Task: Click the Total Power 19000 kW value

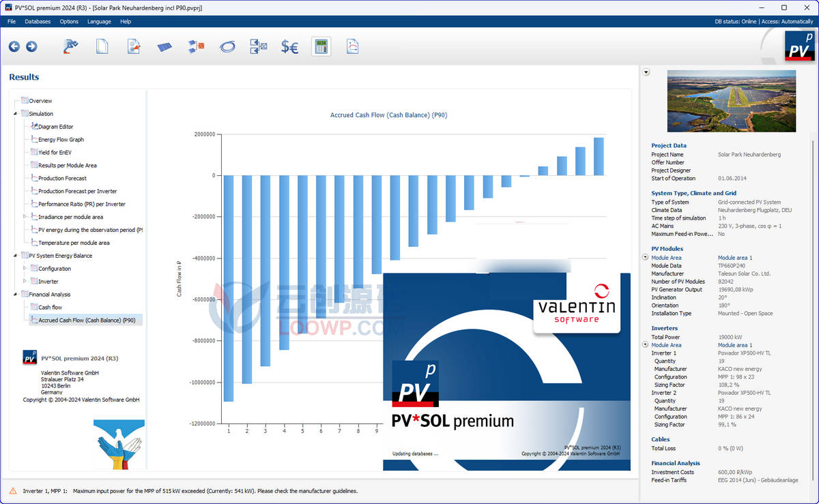Action: click(x=730, y=337)
